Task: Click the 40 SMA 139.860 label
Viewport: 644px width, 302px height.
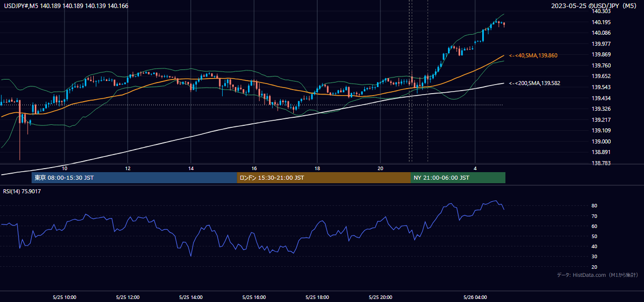Action: 533,55
